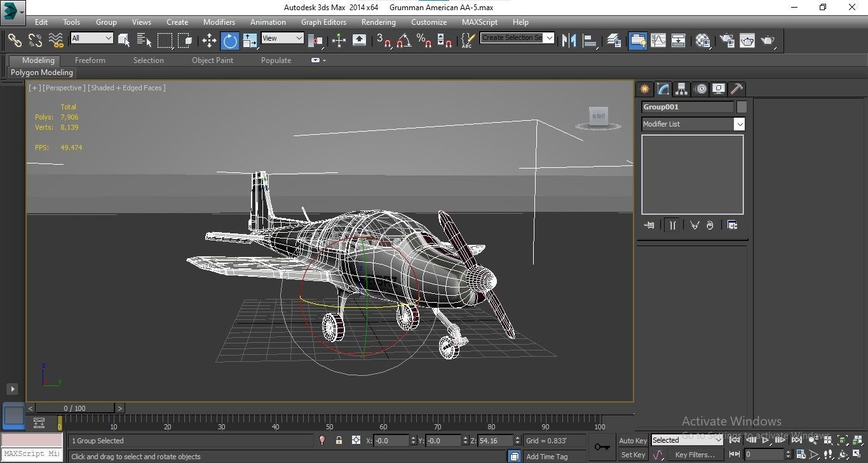The width and height of the screenshot is (868, 463).
Task: Switch to the Freeform ribbon tab
Action: [x=90, y=60]
